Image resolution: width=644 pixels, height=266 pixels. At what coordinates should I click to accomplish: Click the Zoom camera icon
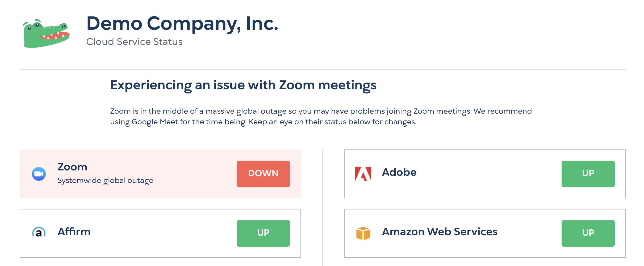[x=39, y=174]
